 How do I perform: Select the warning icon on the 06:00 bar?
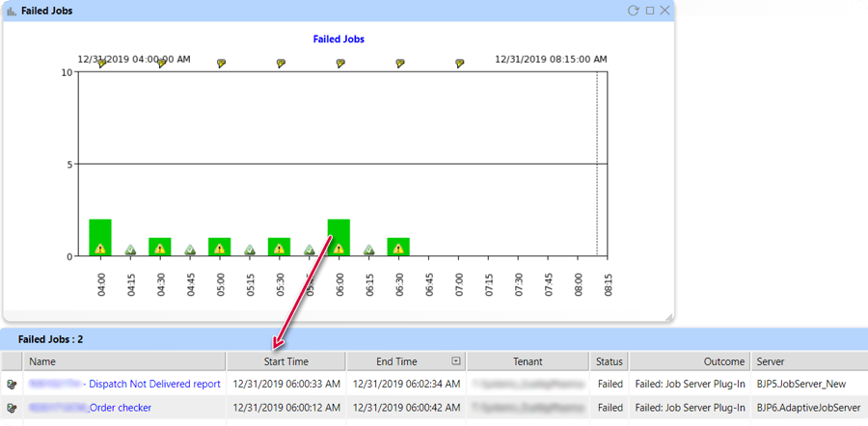[339, 249]
